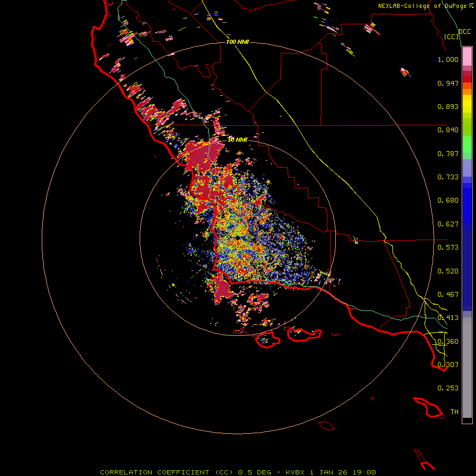Click the 0.413 legend value
Viewport: 476px width, 476px height.
pyautogui.click(x=448, y=318)
